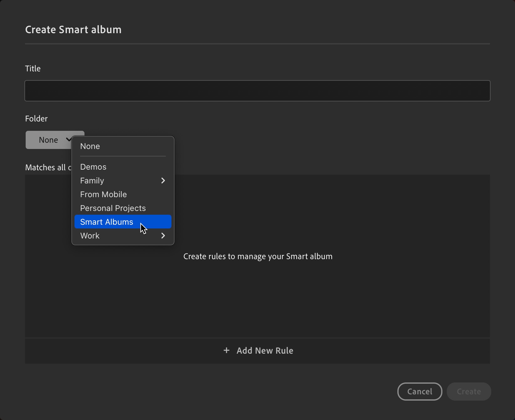The width and height of the screenshot is (515, 420).
Task: Click the Create Smart album heading
Action: coord(73,29)
